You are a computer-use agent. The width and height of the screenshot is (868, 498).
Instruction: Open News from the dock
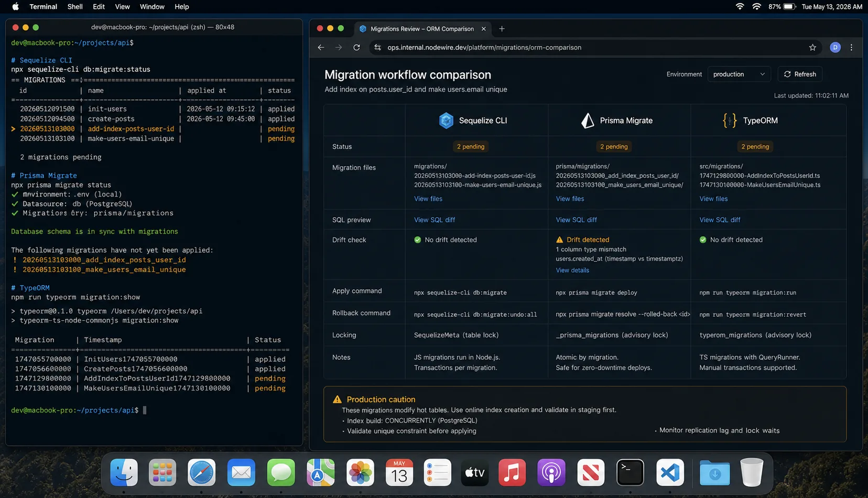coord(591,473)
